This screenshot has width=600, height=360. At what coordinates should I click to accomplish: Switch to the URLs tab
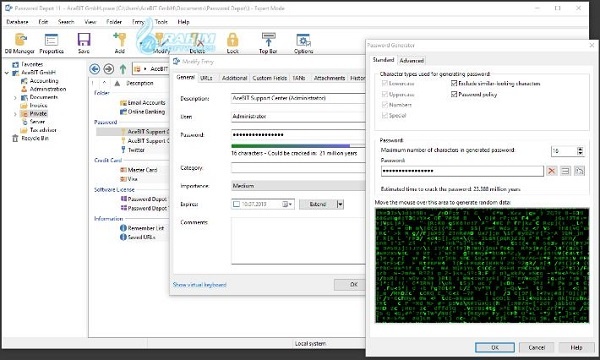[x=206, y=78]
